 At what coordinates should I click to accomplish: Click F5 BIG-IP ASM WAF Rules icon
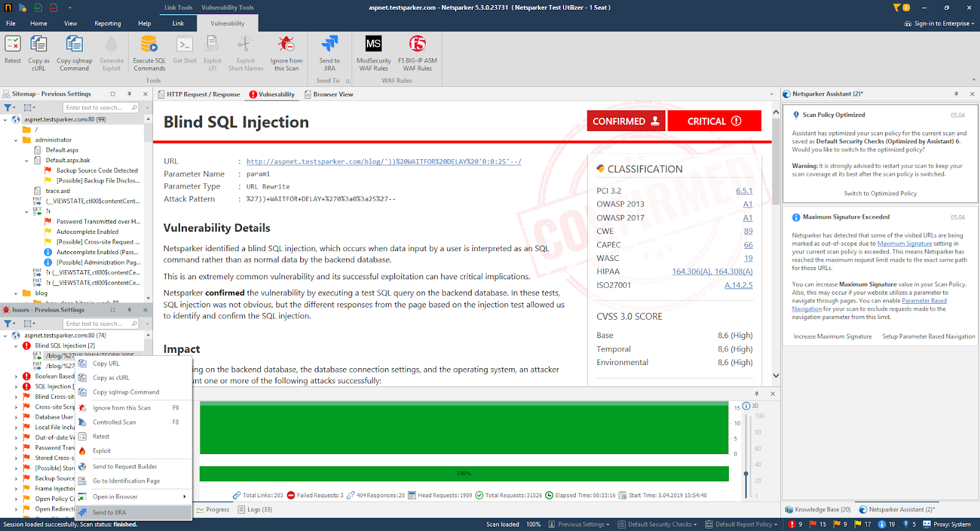[x=417, y=45]
